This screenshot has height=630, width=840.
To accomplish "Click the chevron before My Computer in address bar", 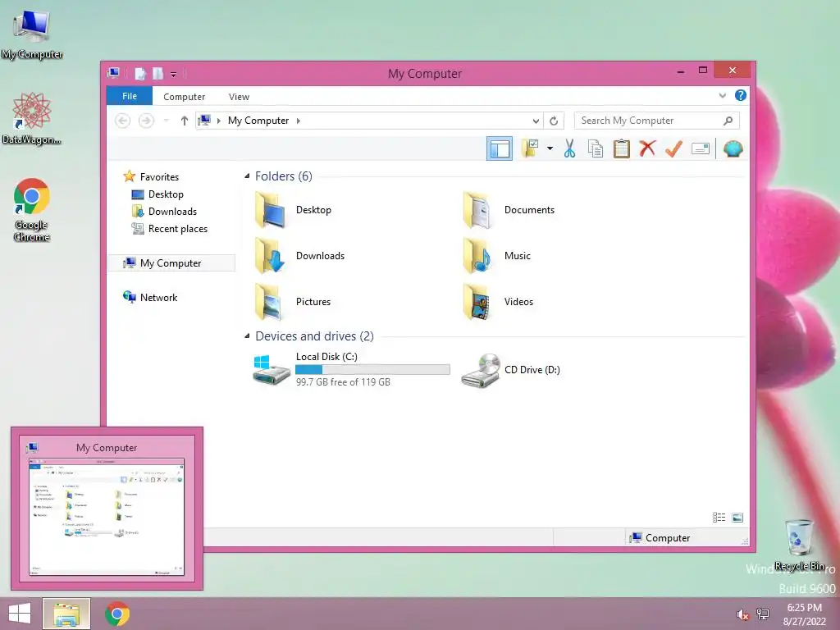I will pos(218,121).
